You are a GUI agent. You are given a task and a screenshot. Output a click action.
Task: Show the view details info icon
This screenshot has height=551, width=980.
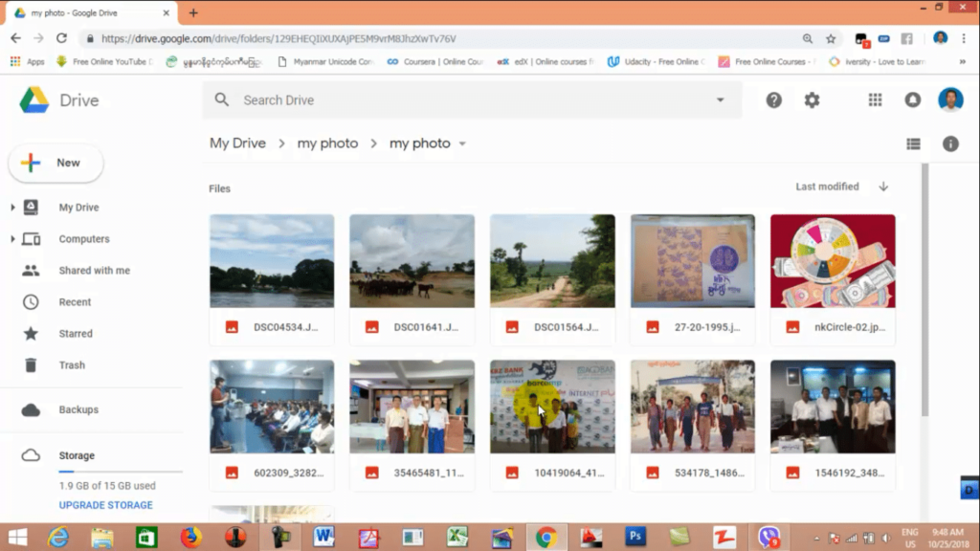pyautogui.click(x=950, y=143)
